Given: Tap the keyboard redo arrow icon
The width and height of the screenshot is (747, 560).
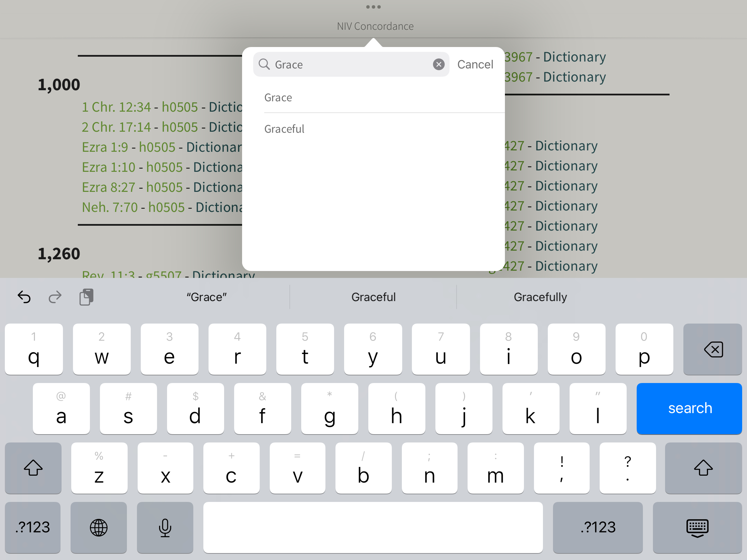Looking at the screenshot, I should click(x=55, y=297).
